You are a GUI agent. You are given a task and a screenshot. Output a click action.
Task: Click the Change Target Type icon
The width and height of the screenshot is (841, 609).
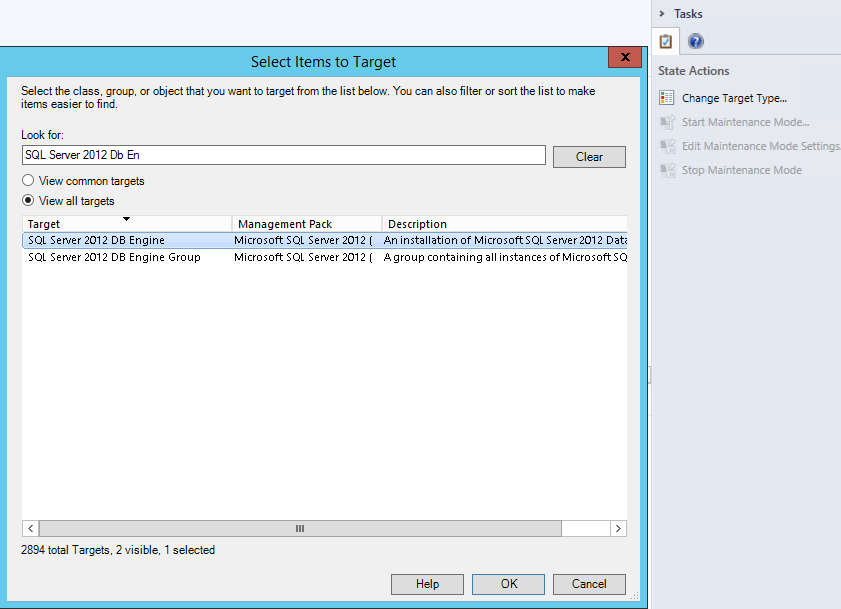pyautogui.click(x=667, y=98)
